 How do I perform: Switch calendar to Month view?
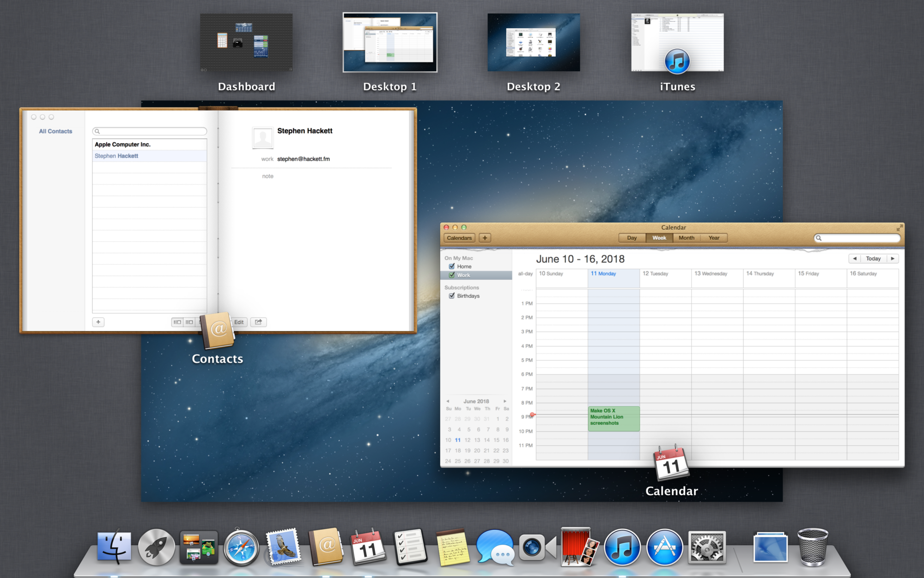pos(686,238)
